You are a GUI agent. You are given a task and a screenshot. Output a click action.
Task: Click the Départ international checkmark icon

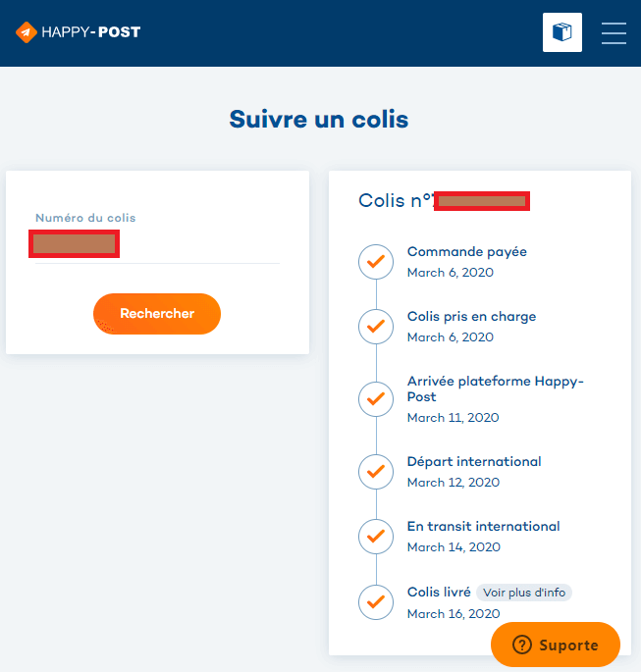tap(375, 472)
